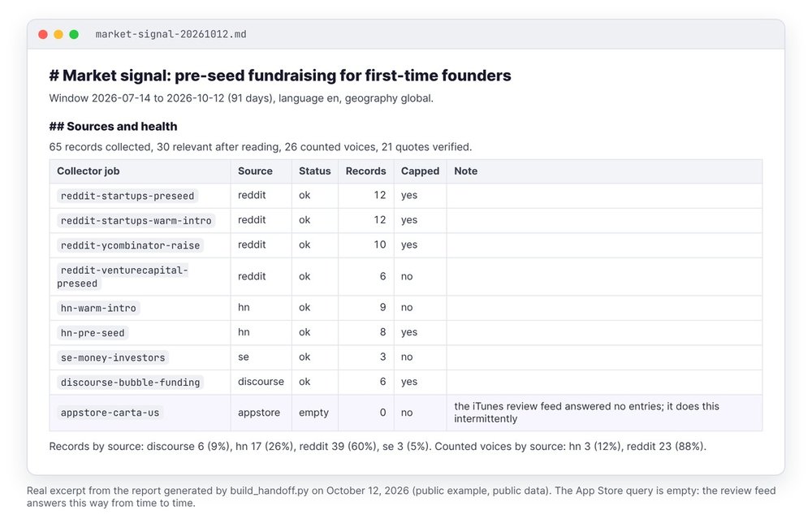Viewport: 812px width, 515px height.
Task: Click the appstore-carta-us job code
Action: pos(110,413)
